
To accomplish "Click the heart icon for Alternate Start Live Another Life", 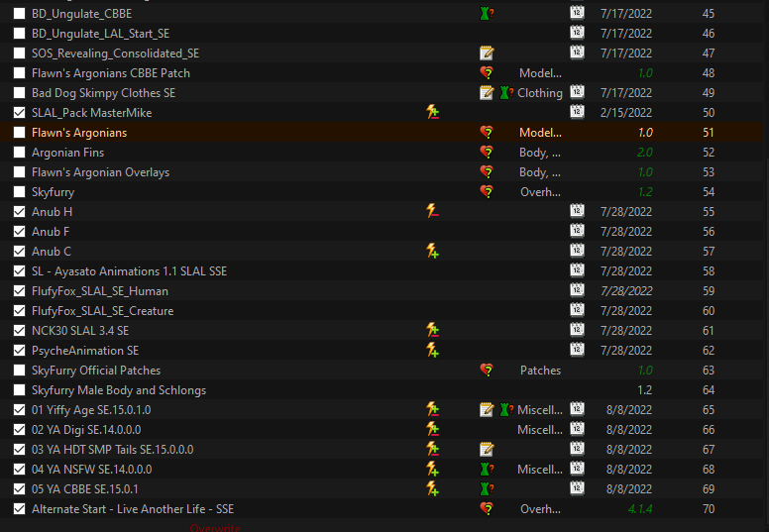I will pyautogui.click(x=487, y=509).
